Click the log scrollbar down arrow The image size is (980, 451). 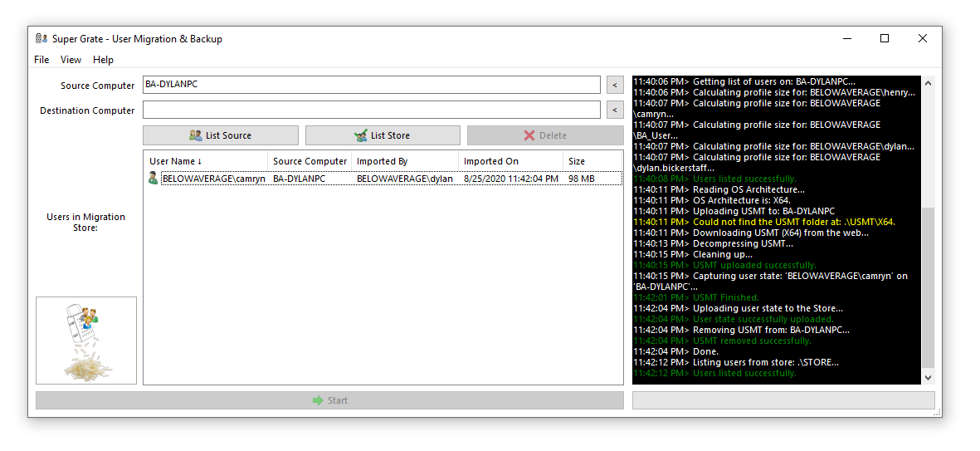pyautogui.click(x=928, y=377)
